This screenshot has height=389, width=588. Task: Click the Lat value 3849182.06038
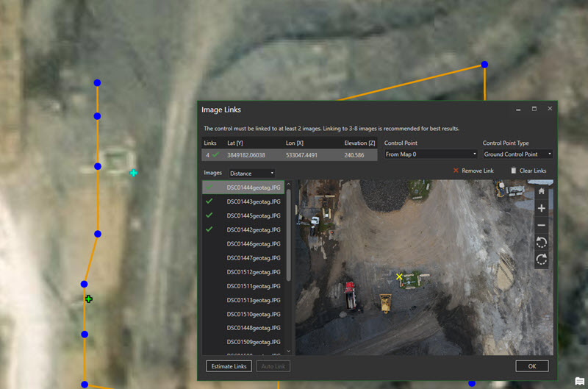tap(246, 155)
